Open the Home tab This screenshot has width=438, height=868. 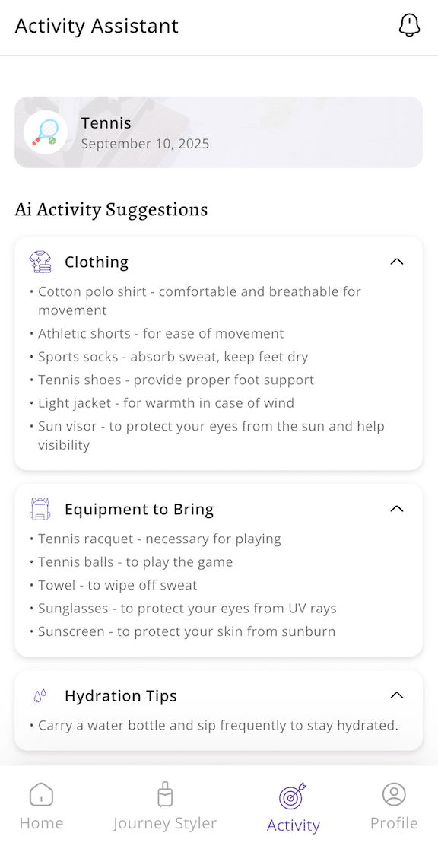coord(41,806)
